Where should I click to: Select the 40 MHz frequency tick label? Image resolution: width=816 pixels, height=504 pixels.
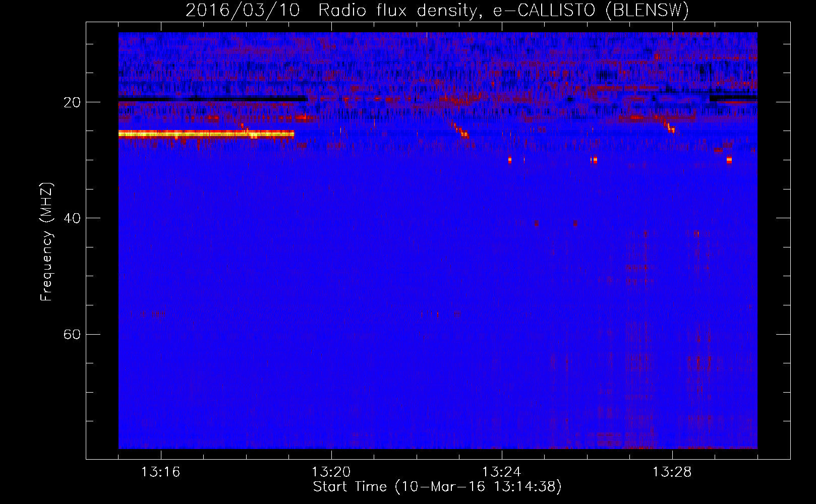click(72, 218)
